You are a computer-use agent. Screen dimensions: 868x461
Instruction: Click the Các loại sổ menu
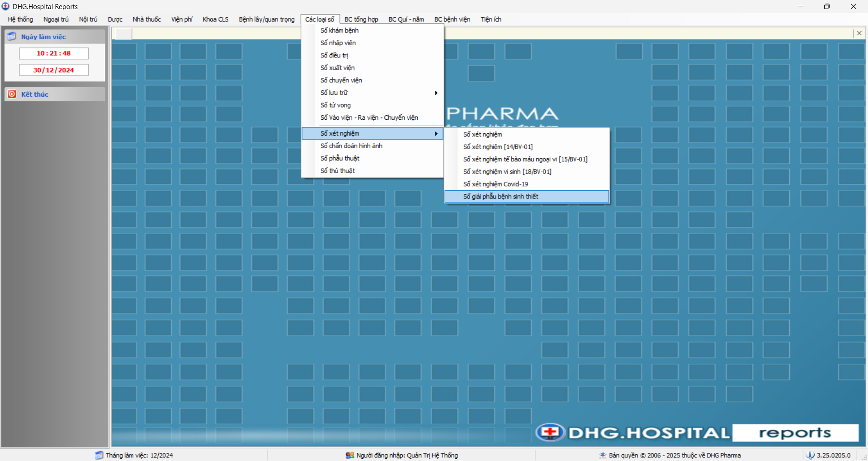(x=320, y=19)
